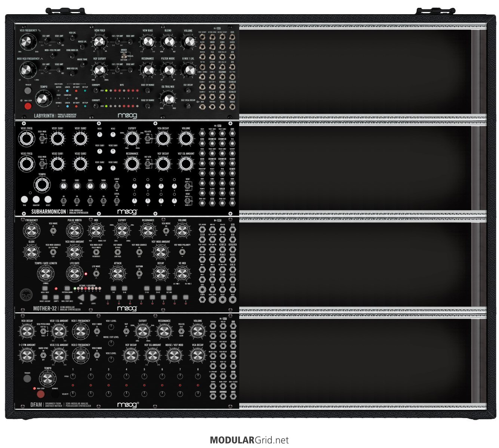The width and height of the screenshot is (499, 448).
Task: Click the Mother-32 LFO RATE knob
Action: coord(75,273)
